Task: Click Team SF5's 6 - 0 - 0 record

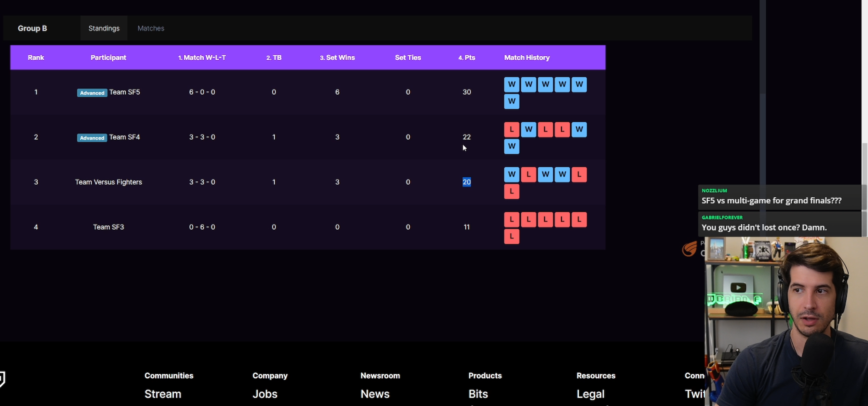Action: pos(202,92)
